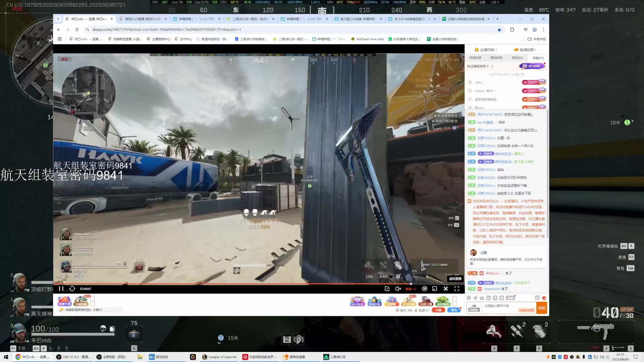Image resolution: width=644 pixels, height=362 pixels.
Task: Toggle the danmaku display icon in the player
Action: [425, 289]
